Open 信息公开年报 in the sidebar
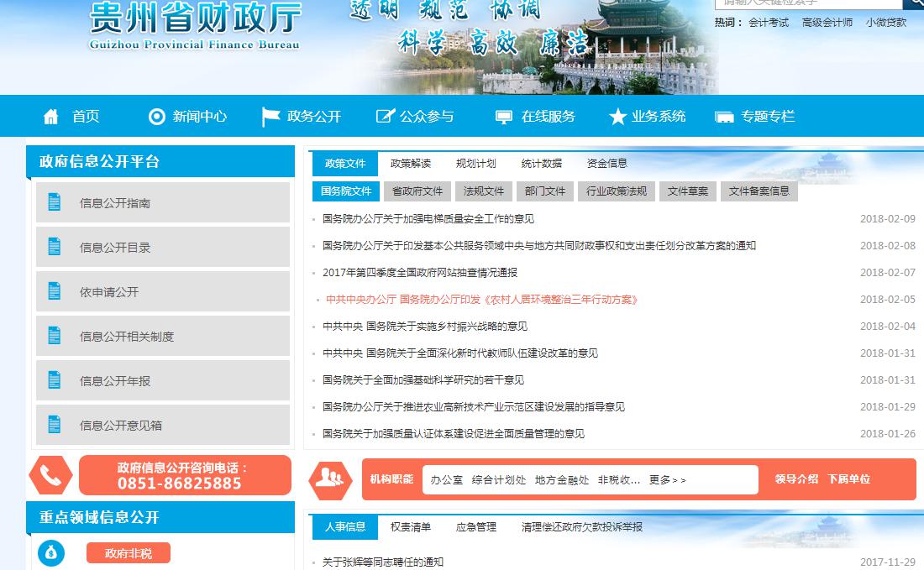Screen dimensions: 924x570 point(115,381)
